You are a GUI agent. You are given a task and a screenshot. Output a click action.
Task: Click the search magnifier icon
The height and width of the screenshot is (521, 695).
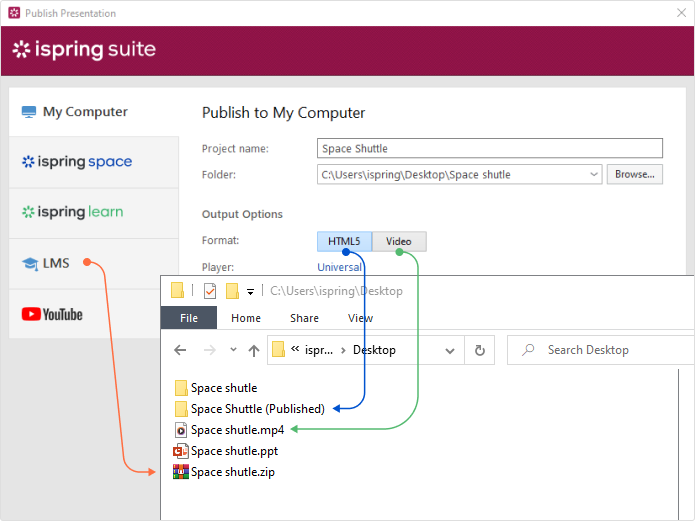[x=528, y=350]
